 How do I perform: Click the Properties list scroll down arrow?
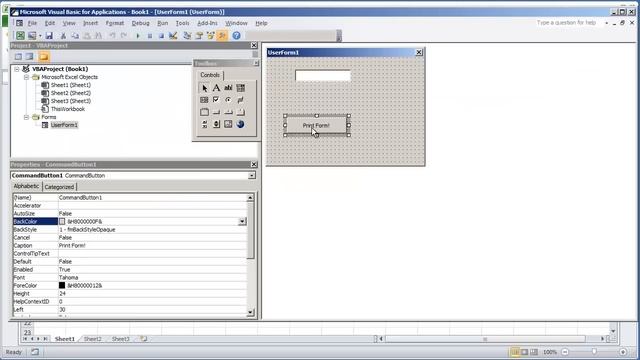[250, 313]
